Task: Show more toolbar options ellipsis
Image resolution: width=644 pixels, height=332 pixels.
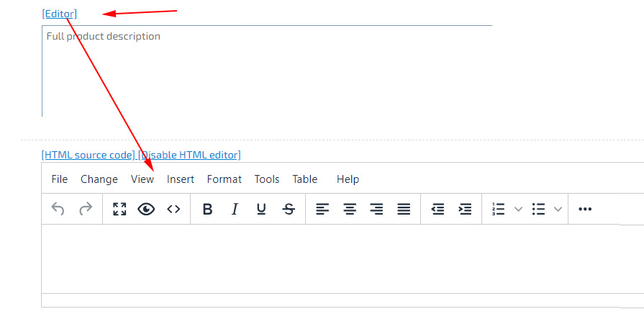Action: point(585,209)
